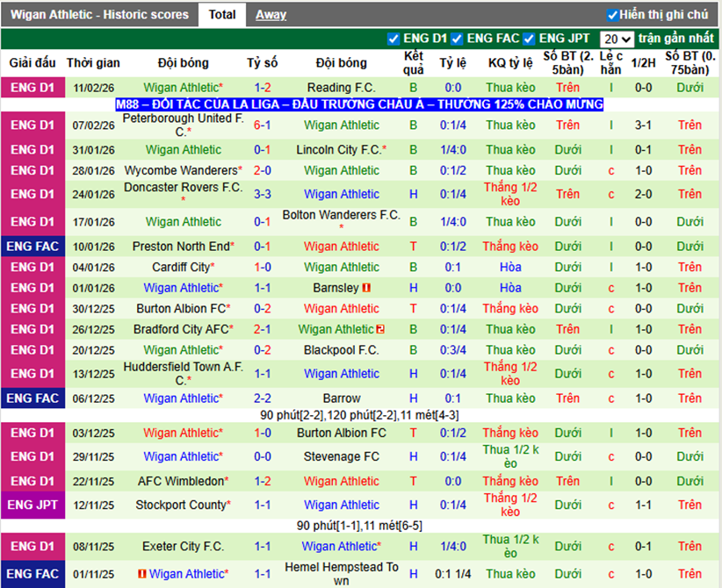Switch to the Total tab
Viewport: 722px width, 588px height.
[222, 15]
